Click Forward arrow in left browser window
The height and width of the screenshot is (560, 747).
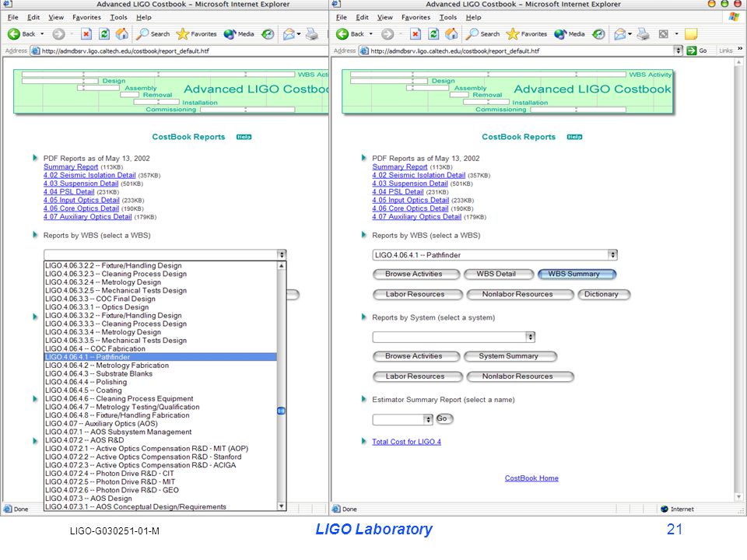(x=58, y=33)
